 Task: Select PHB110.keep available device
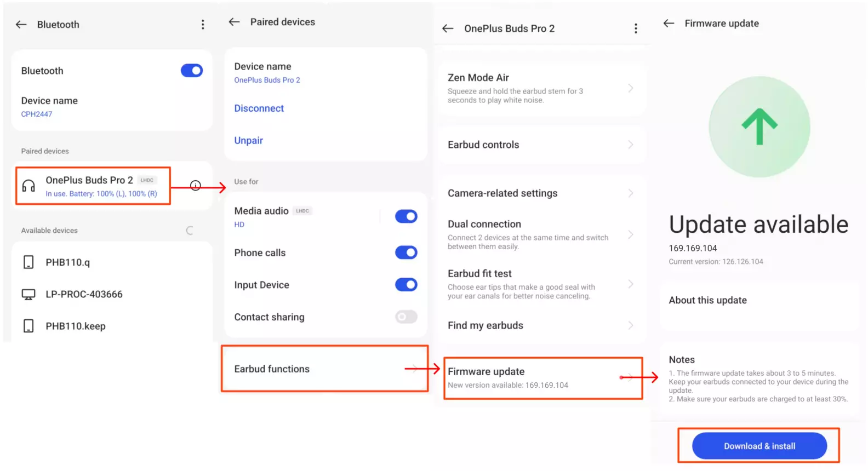(112, 326)
